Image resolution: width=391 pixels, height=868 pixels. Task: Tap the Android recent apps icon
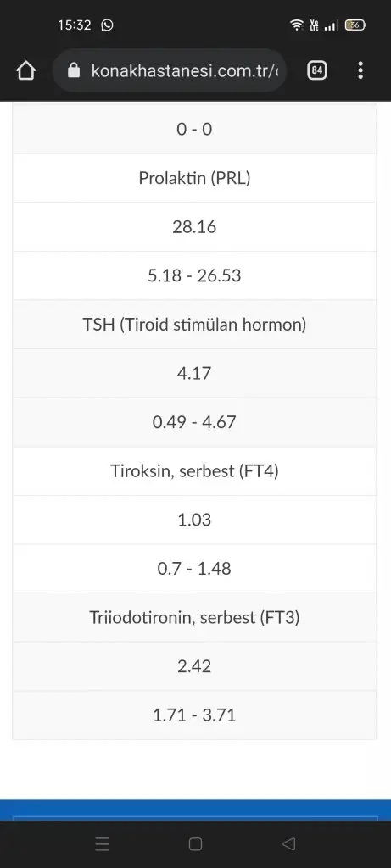click(102, 843)
